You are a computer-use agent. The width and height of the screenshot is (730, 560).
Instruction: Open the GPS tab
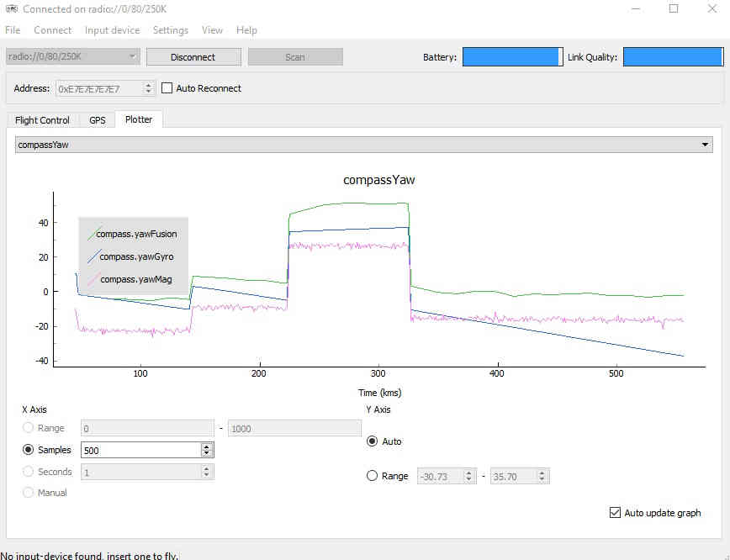[x=98, y=120]
